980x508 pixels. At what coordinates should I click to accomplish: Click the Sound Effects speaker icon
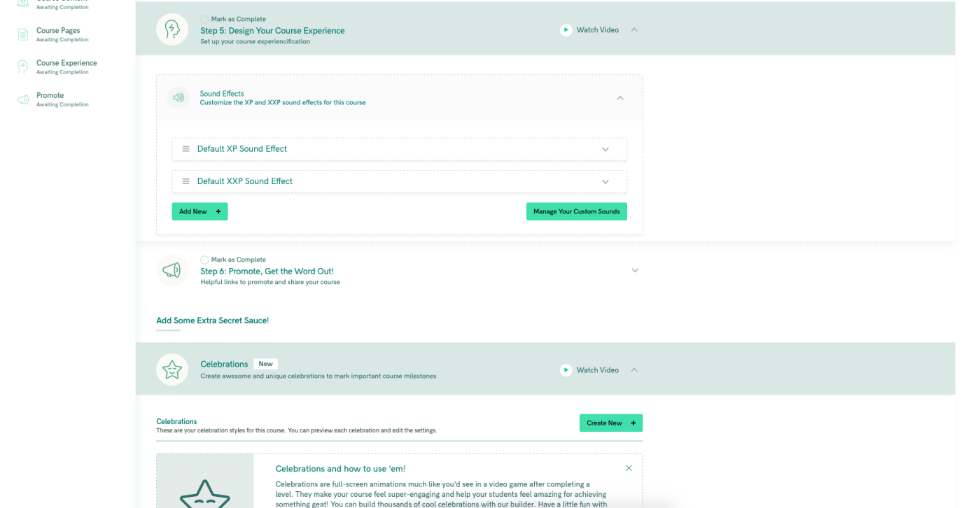pos(178,98)
